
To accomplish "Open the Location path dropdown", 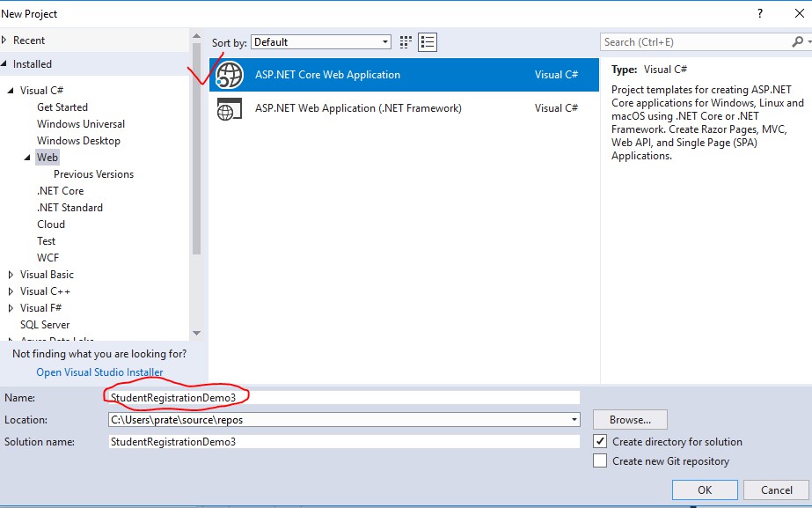I will (574, 420).
